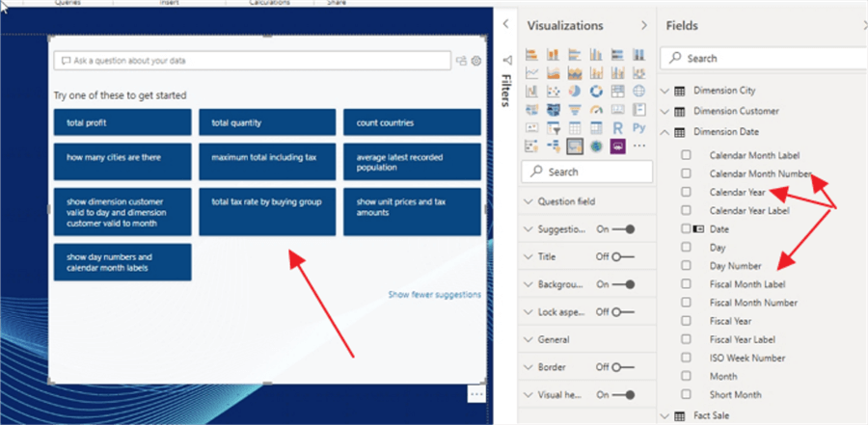
Task: Open Q&A visual settings gear
Action: click(x=476, y=61)
